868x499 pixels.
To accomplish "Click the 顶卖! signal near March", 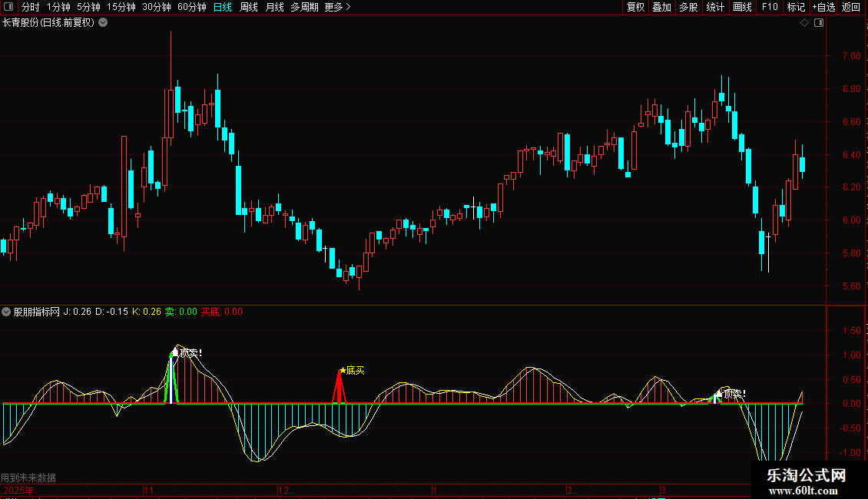I will (x=731, y=394).
